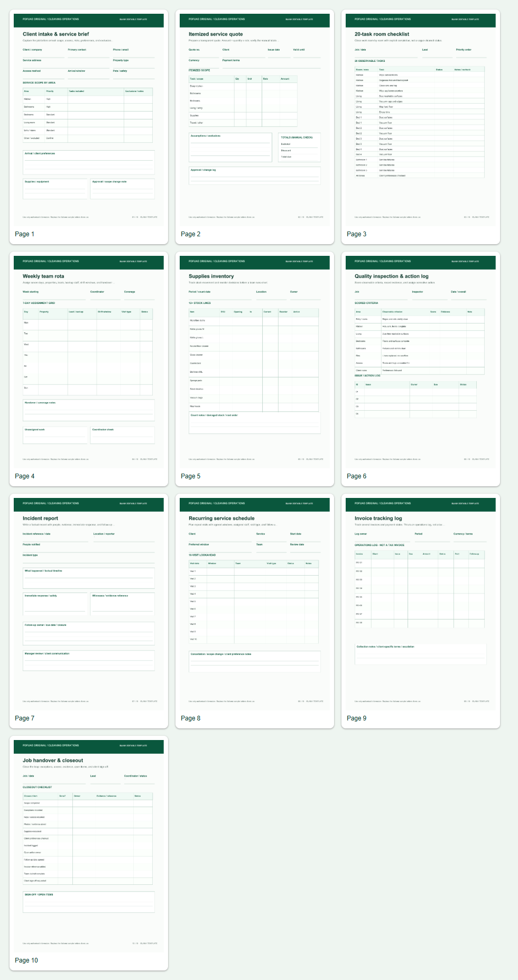Open the Page 9 thumbnail card
Viewport: 518px width, 980px height.
click(421, 611)
